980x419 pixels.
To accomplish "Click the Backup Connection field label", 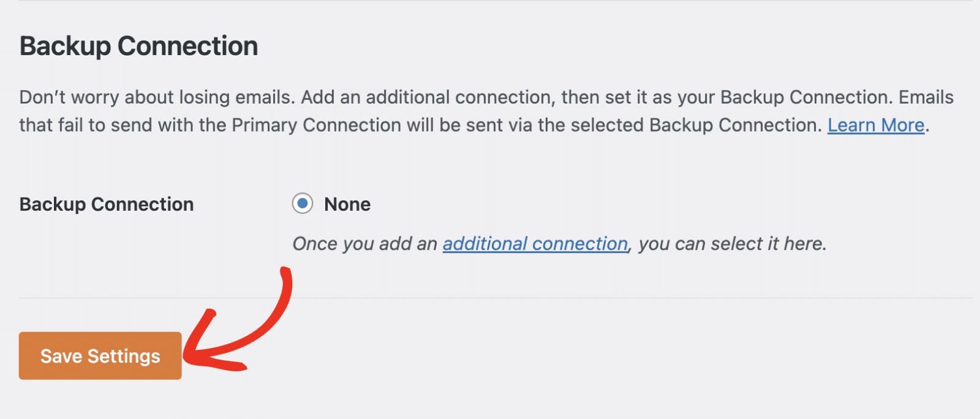I will click(x=107, y=204).
